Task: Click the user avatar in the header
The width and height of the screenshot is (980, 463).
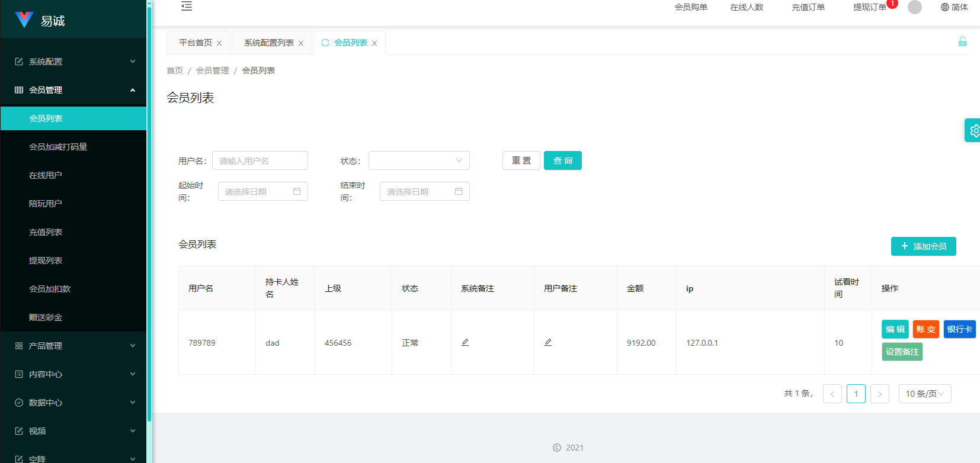Action: (914, 7)
